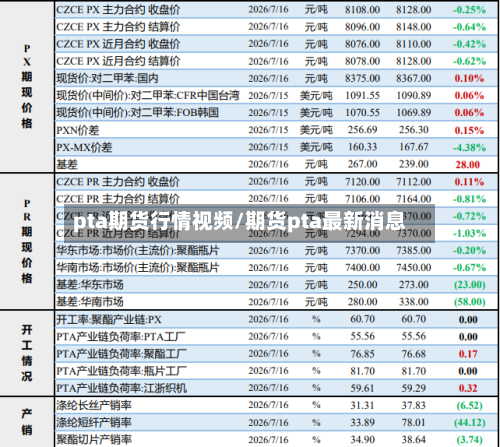This screenshot has height=447, width=500.
Task: Click the value 59.61
Action: pyautogui.click(x=362, y=388)
